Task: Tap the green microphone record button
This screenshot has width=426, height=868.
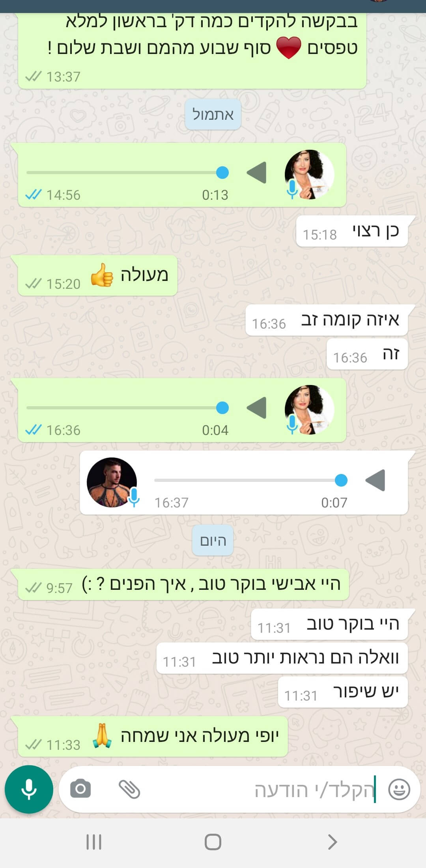Action: coord(29,789)
